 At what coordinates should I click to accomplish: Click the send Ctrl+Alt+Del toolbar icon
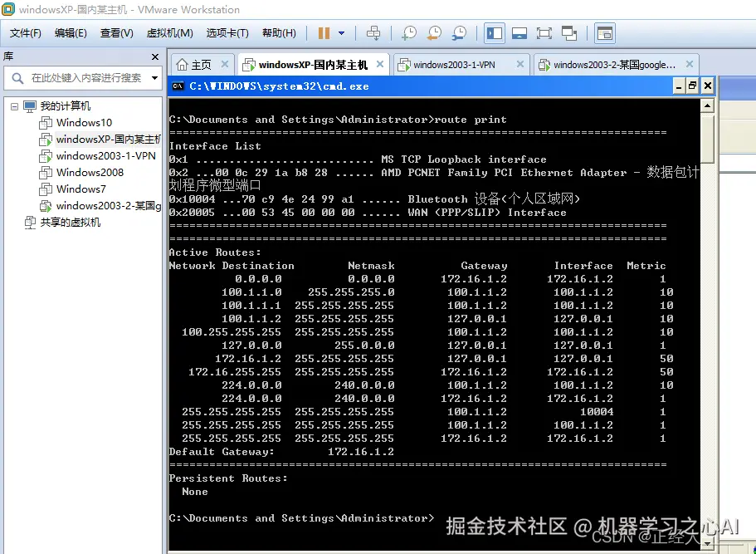coord(373,33)
